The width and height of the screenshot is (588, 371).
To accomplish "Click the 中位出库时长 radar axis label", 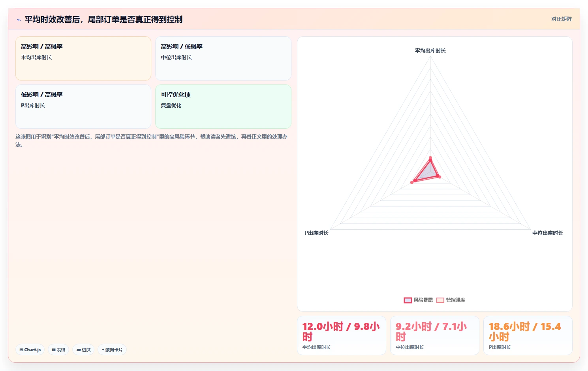I will [x=548, y=233].
